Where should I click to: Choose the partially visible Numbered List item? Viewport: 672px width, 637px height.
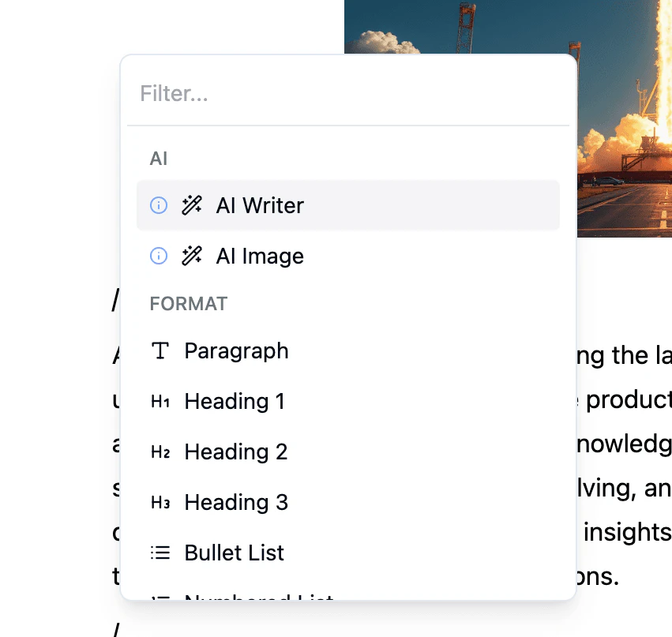click(x=258, y=596)
